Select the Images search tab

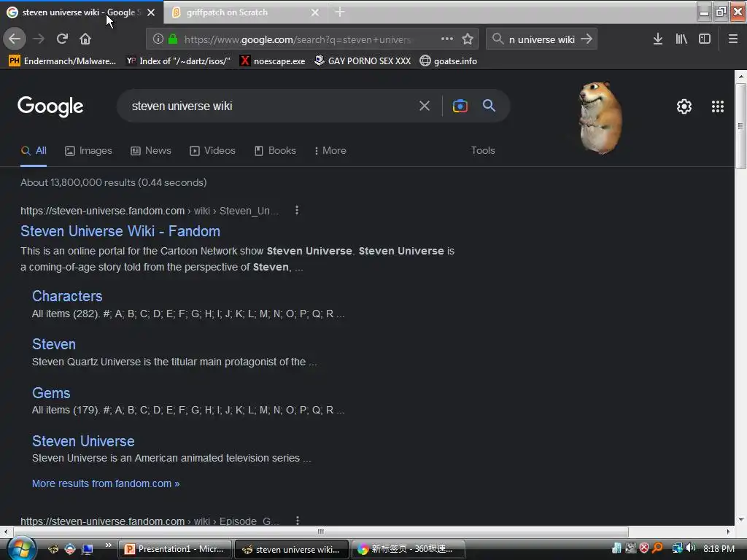(88, 150)
